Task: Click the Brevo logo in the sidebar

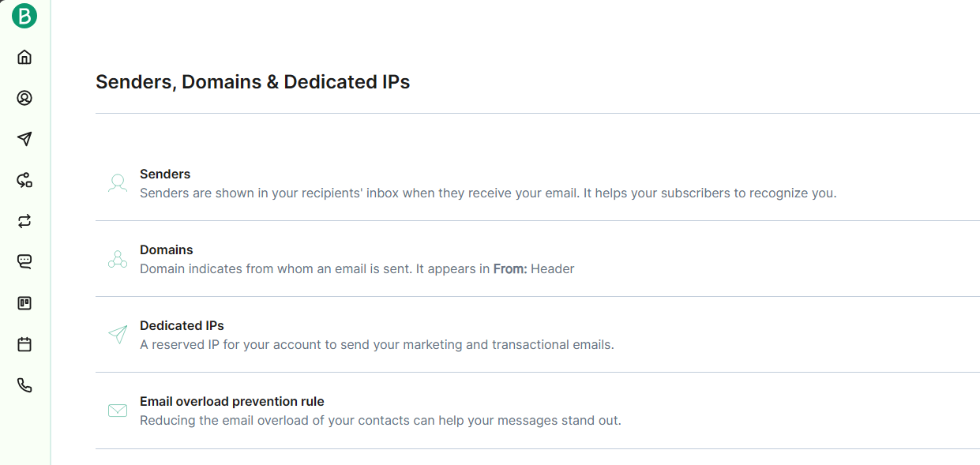Action: pos(24,16)
